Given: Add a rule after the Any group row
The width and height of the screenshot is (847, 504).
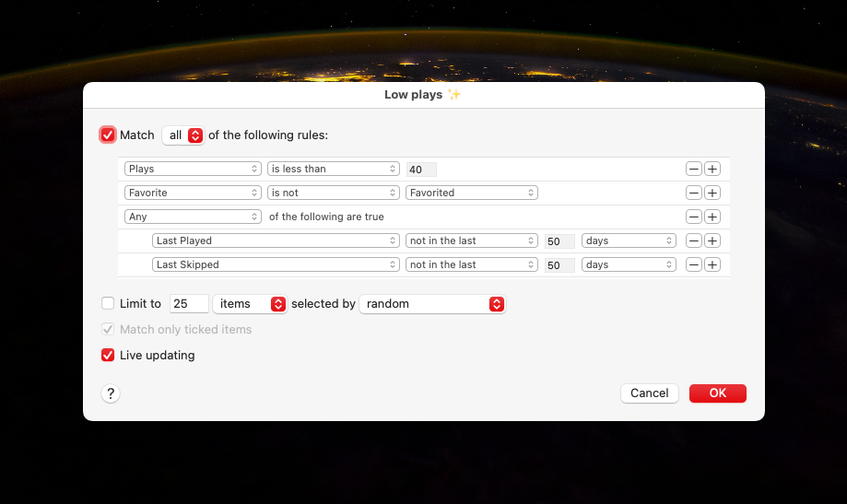Looking at the screenshot, I should tap(712, 217).
